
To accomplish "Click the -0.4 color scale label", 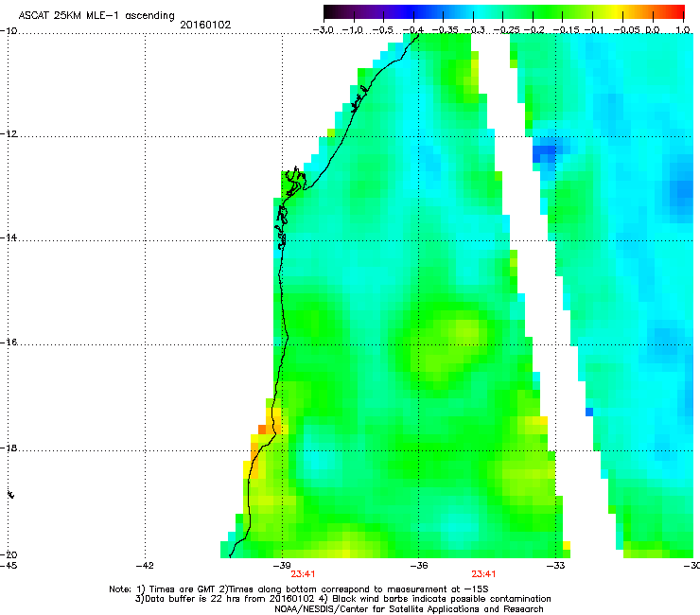I will point(413,30).
